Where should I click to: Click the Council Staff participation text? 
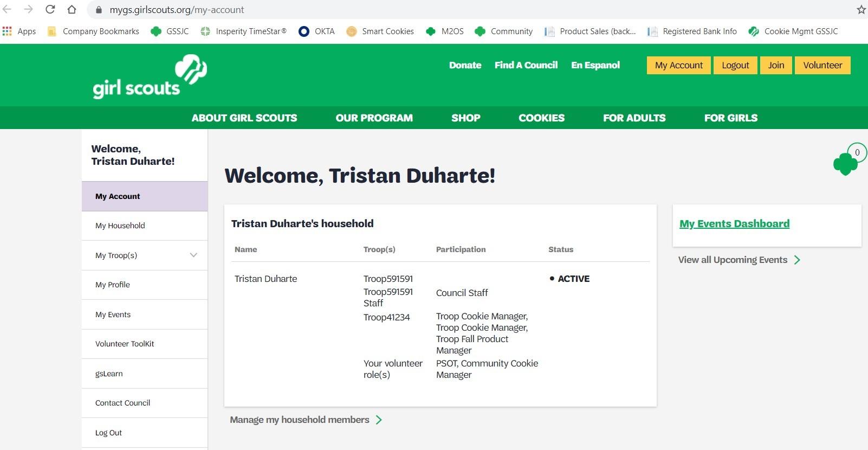pos(462,293)
